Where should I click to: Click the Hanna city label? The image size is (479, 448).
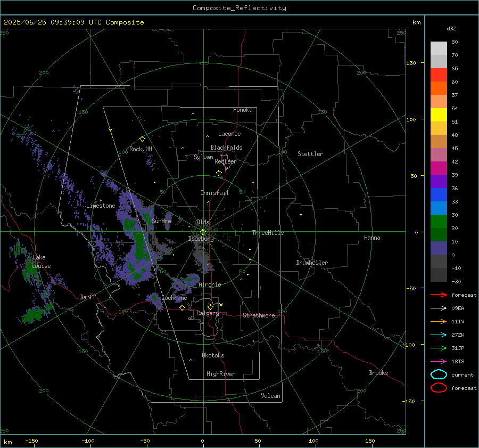(x=372, y=238)
